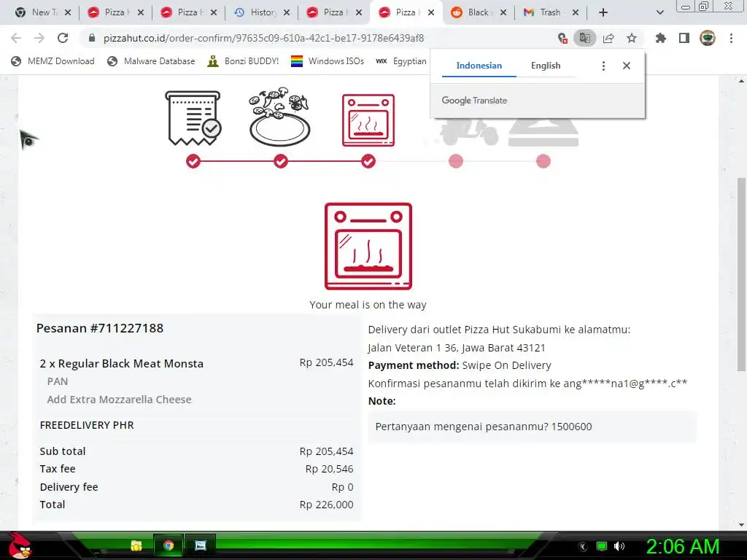The image size is (747, 560).
Task: Click the fourth pending progress dot
Action: point(456,161)
